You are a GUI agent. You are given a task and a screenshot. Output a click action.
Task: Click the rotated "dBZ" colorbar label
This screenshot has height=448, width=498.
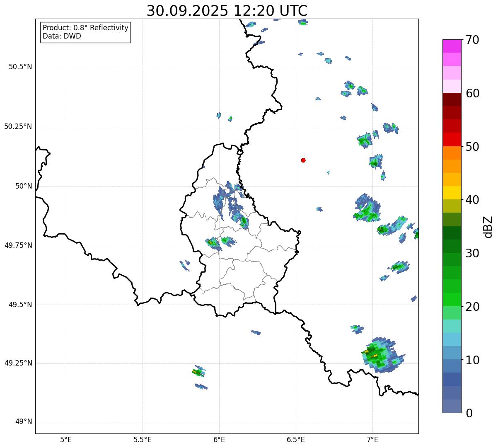(488, 227)
